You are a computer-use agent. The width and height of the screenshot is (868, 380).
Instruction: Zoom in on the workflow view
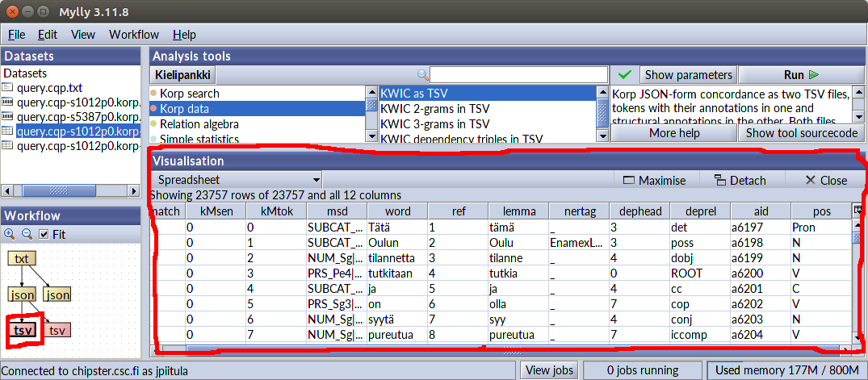(10, 234)
